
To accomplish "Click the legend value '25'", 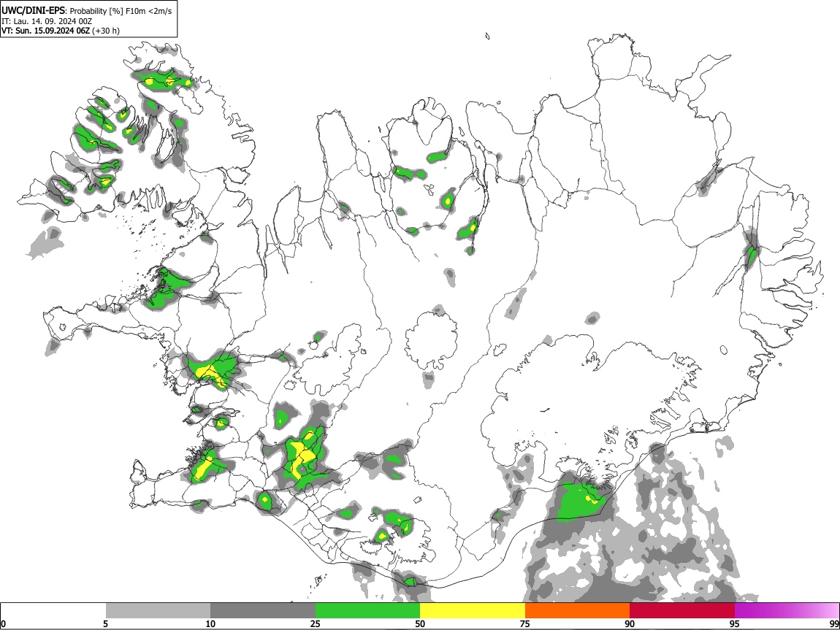I will [x=316, y=623].
